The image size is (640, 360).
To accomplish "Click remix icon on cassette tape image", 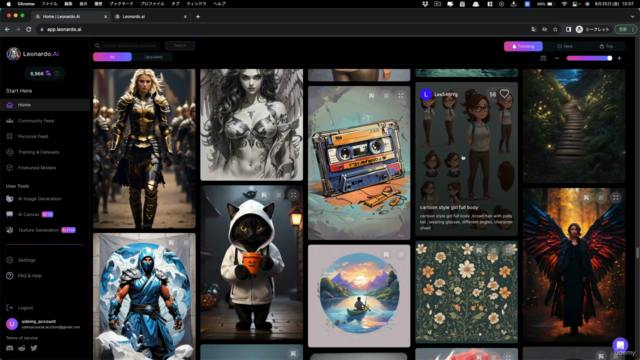I will point(386,96).
